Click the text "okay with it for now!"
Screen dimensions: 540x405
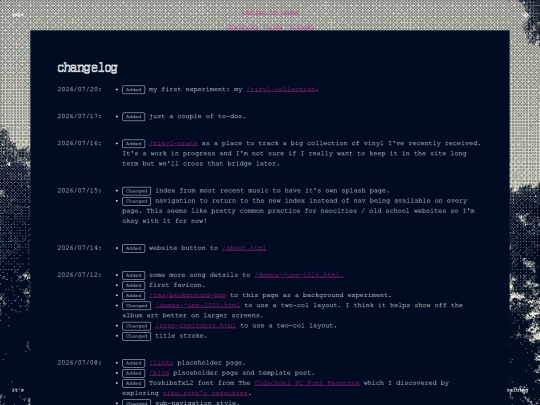165,221
